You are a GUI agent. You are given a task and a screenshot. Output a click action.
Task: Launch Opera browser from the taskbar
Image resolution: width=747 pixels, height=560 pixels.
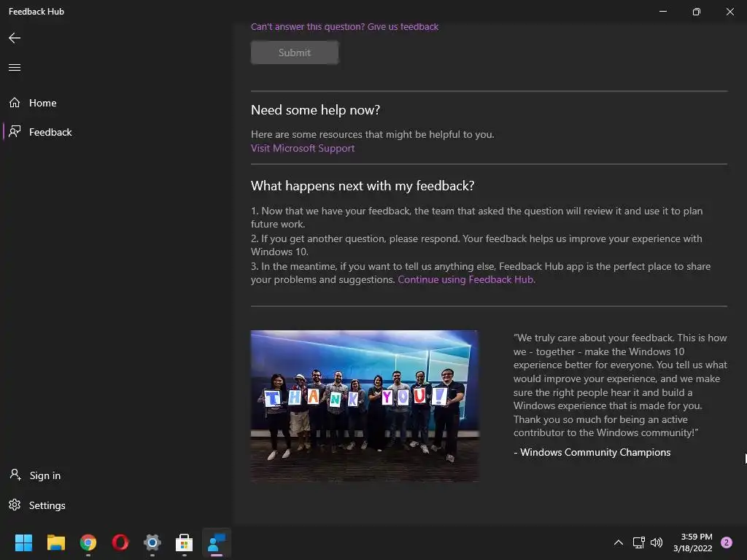(x=120, y=542)
